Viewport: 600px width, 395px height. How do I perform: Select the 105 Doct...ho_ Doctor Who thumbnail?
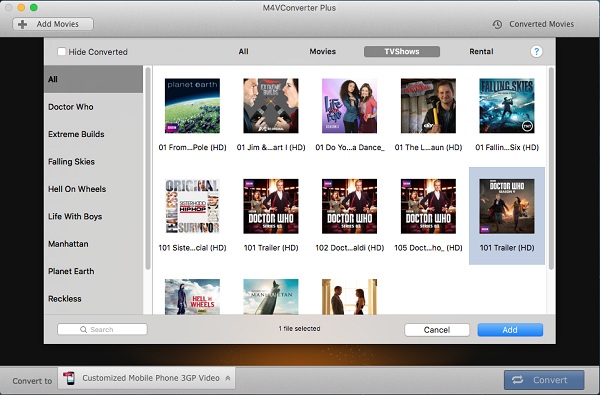tap(428, 206)
